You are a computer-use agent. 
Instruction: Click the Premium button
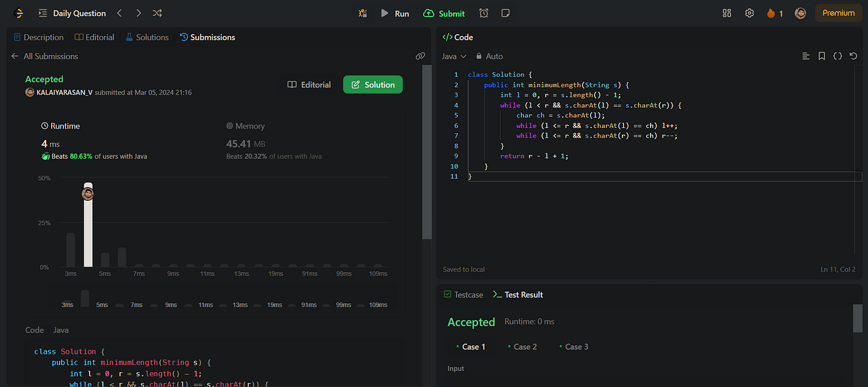(839, 13)
